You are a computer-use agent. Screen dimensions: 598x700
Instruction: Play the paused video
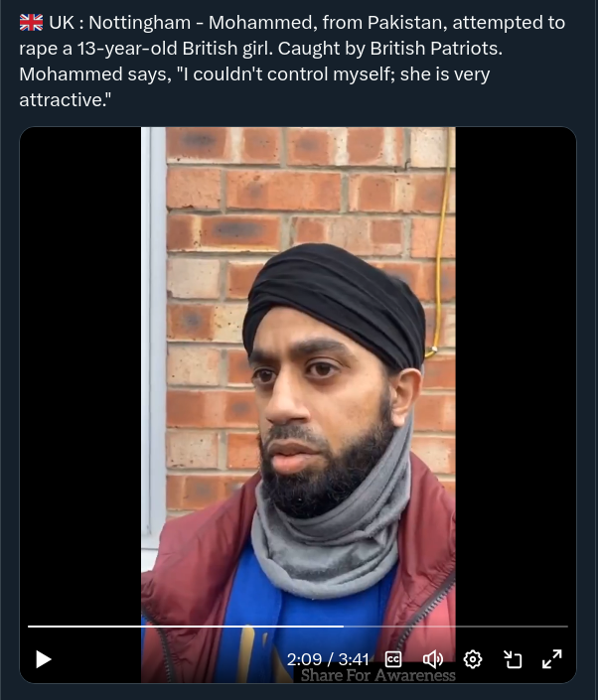tap(44, 659)
